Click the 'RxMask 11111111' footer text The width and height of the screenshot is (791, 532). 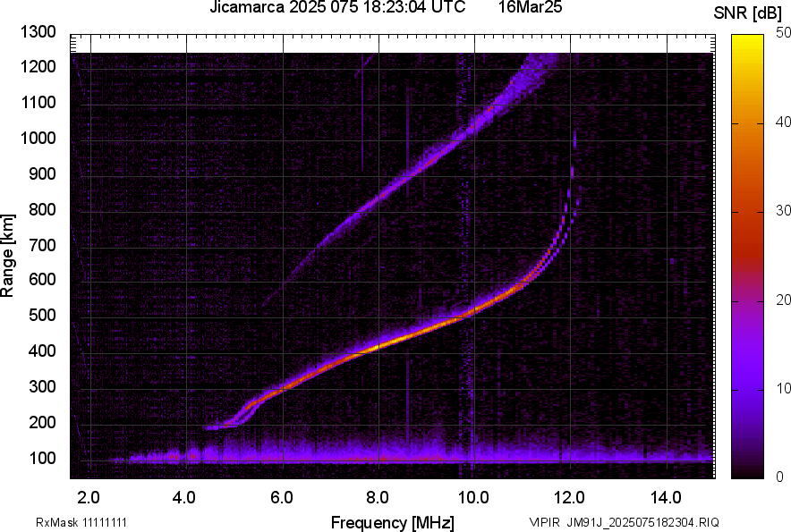81,522
